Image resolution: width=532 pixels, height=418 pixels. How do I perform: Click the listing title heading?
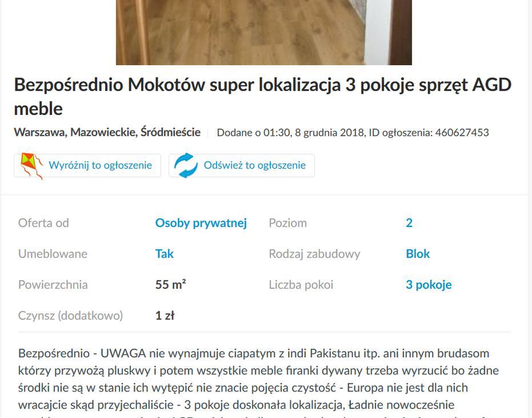262,97
